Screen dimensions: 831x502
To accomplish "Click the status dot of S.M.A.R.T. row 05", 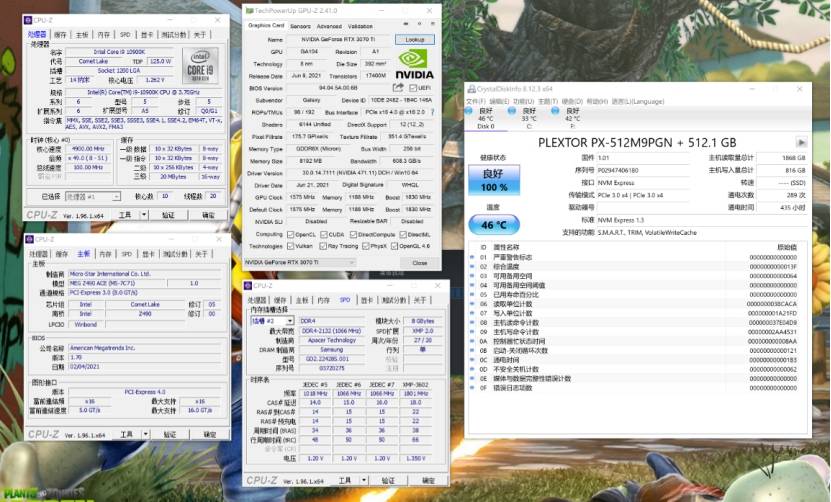I will pos(472,294).
